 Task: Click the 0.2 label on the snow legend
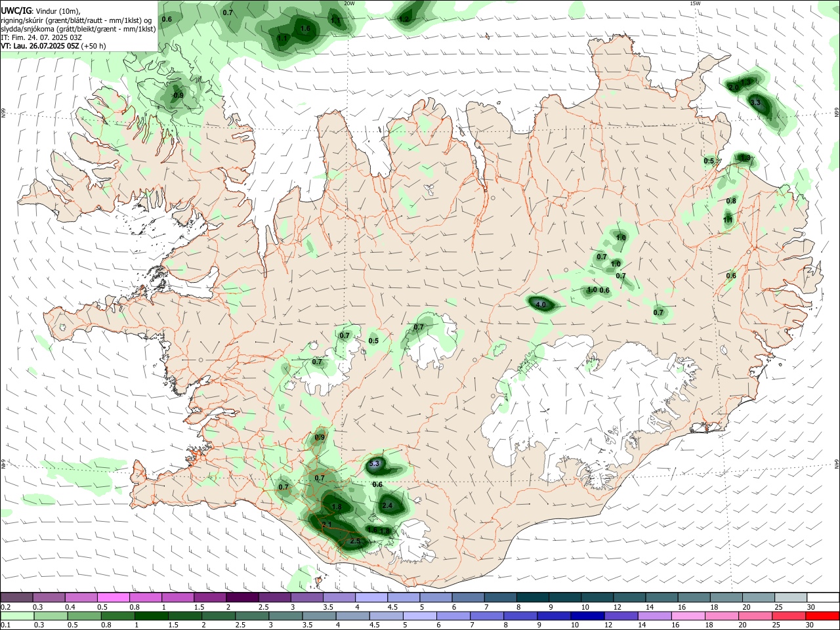coord(5,607)
